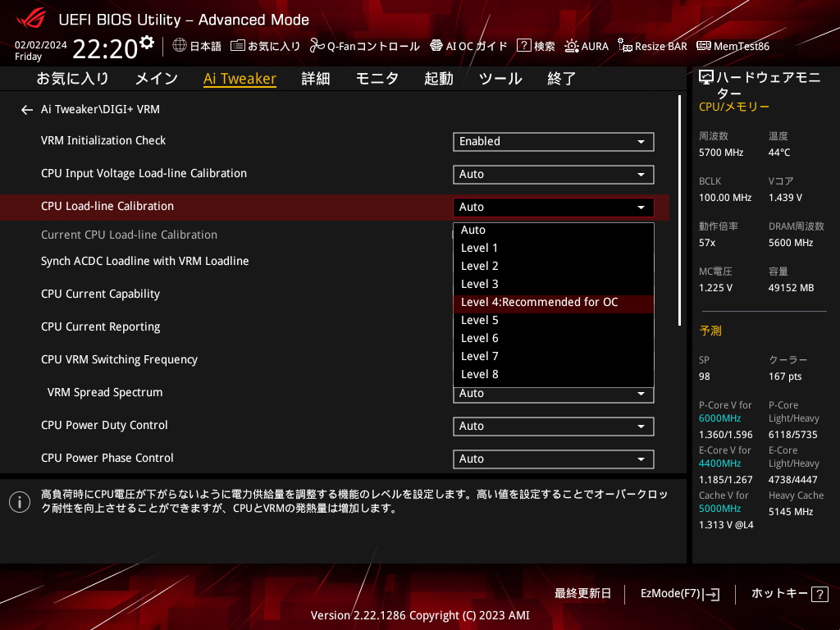Screen dimensions: 840x630
Task: Open the CPU Power Duty Control dropdown
Action: (x=554, y=426)
